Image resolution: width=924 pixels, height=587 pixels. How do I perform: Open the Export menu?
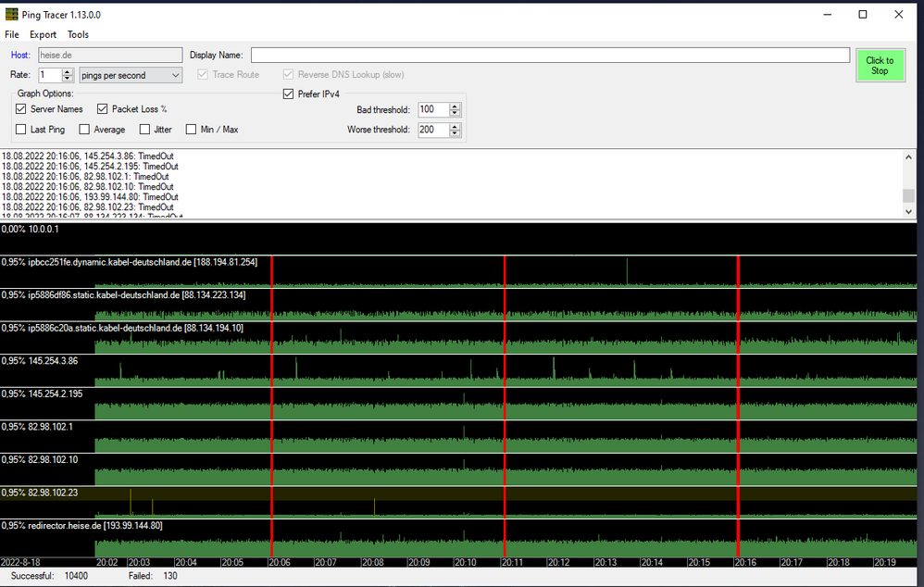point(43,34)
